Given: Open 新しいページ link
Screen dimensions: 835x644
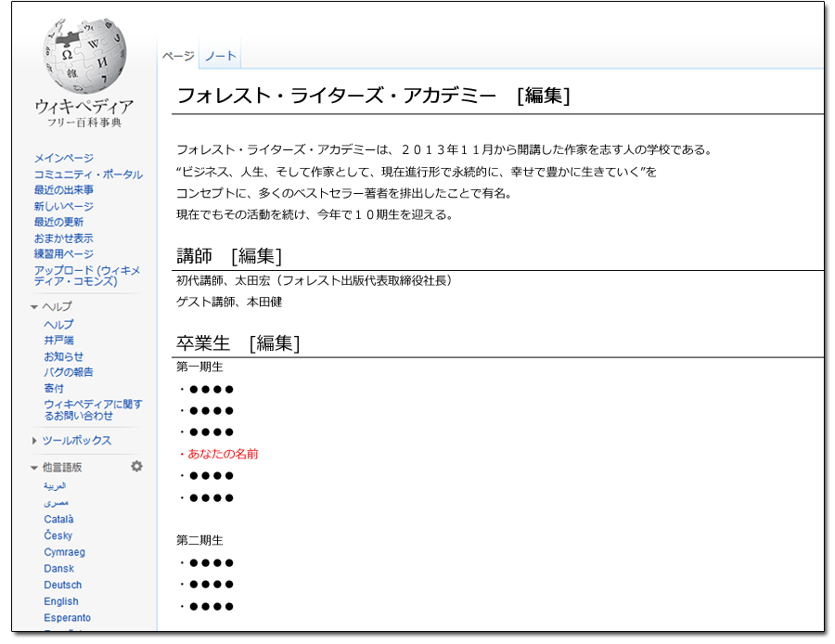Looking at the screenshot, I should point(64,206).
